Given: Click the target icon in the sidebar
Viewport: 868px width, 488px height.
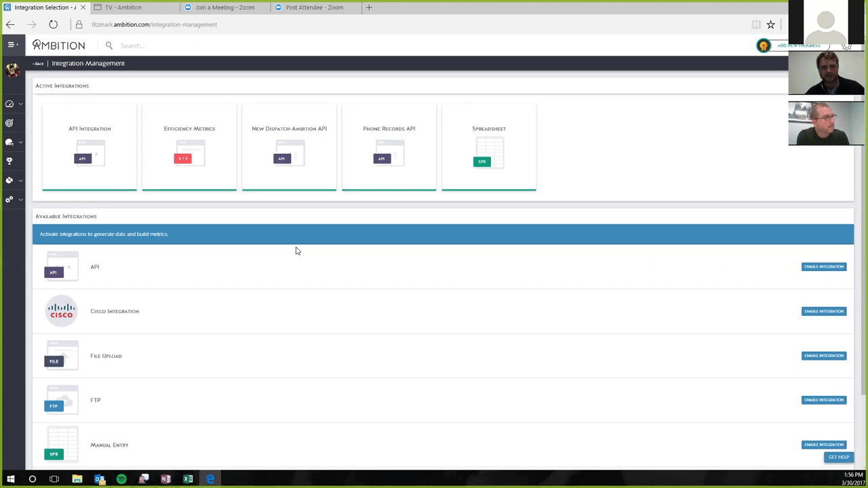Looking at the screenshot, I should [x=9, y=123].
